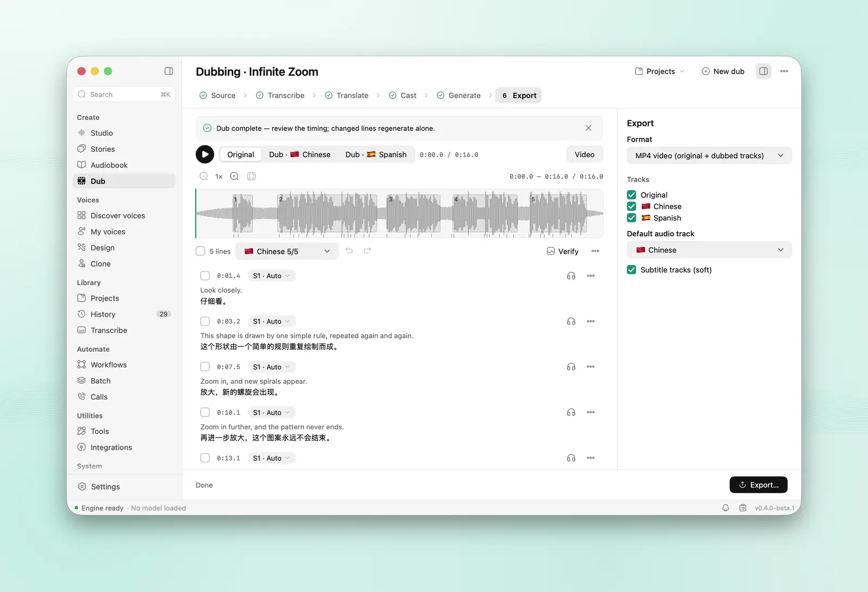Toggle the right inspector panel icon
868x592 pixels.
click(x=763, y=71)
